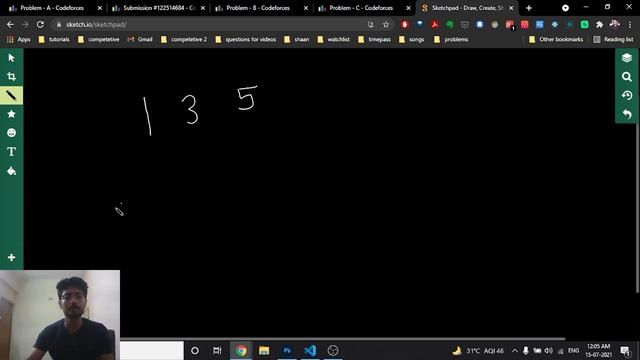Click the vertical scrollbar on the right
Image resolution: width=640 pixels, height=360 pixels.
tap(638, 207)
